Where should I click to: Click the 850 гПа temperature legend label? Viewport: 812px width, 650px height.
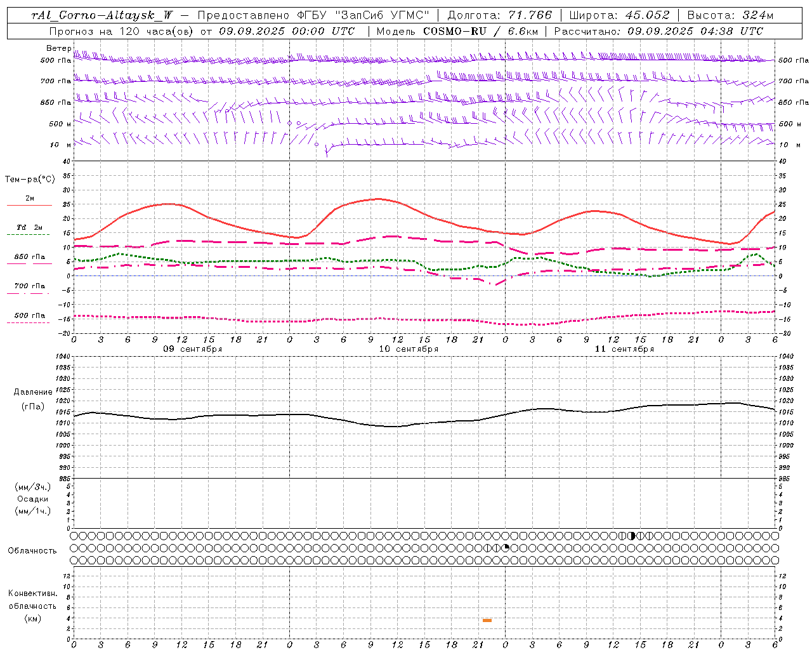click(29, 257)
